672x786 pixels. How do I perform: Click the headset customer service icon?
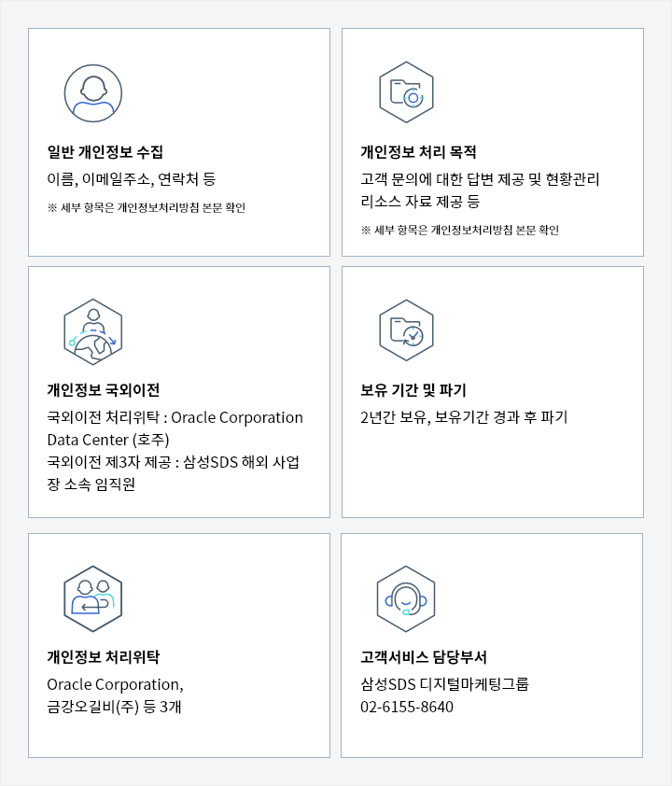coord(406,599)
